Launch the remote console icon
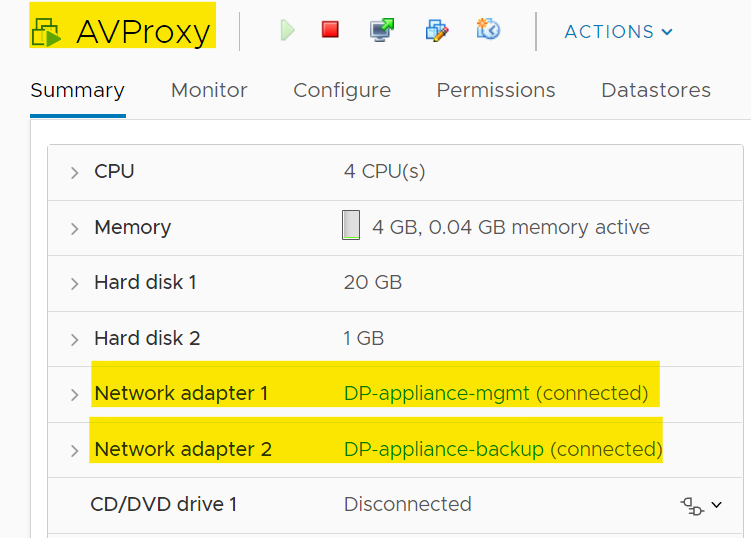Image resolution: width=751 pixels, height=538 pixels. (381, 30)
